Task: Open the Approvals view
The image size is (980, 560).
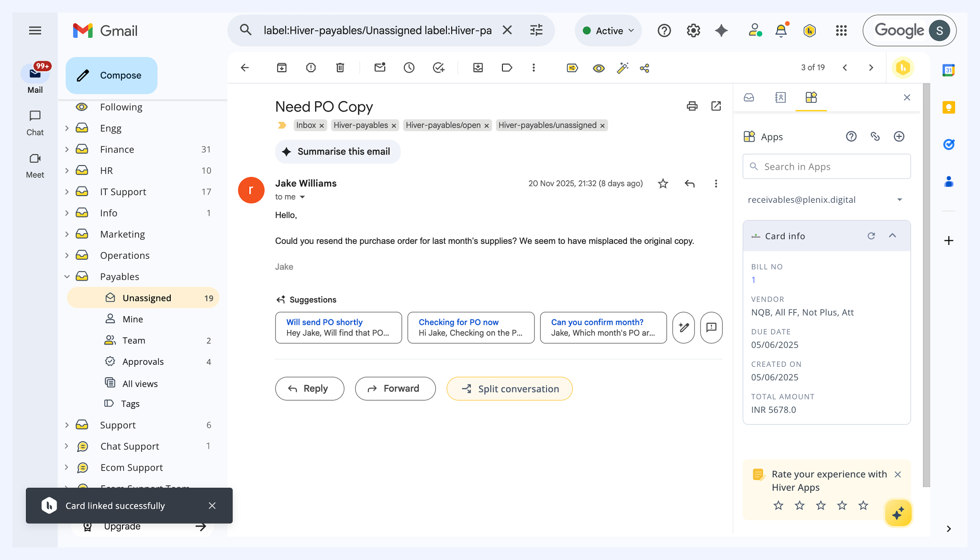Action: pos(143,362)
